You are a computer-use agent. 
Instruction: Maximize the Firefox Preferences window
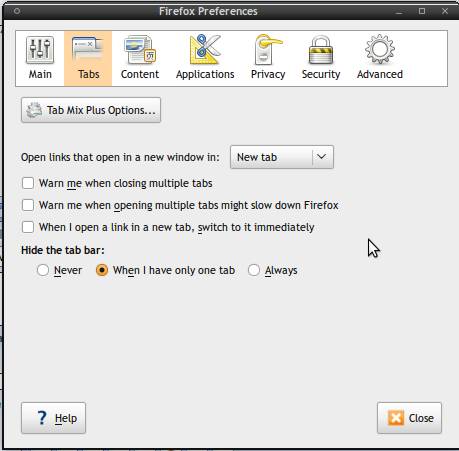click(x=422, y=11)
